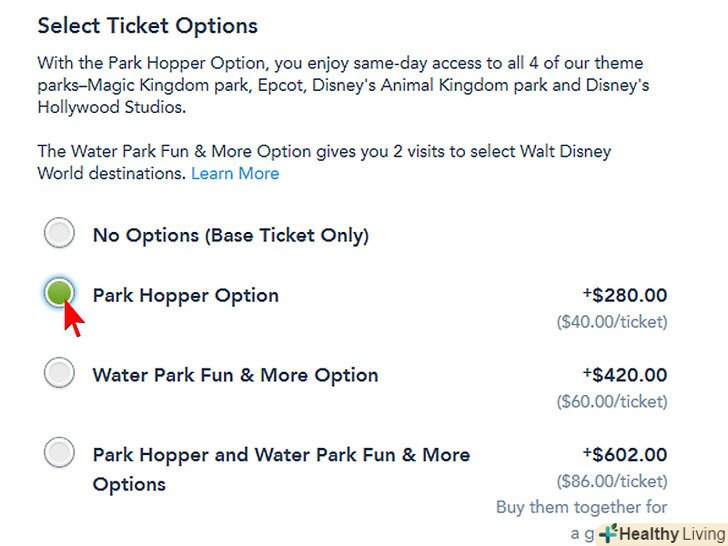Click the +$420.00 price
Screen dimensions: 728x546
coord(625,376)
